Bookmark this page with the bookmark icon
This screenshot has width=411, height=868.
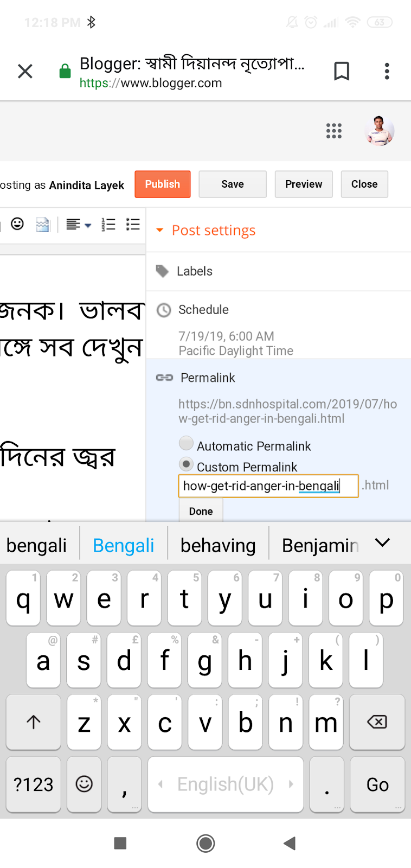[342, 71]
